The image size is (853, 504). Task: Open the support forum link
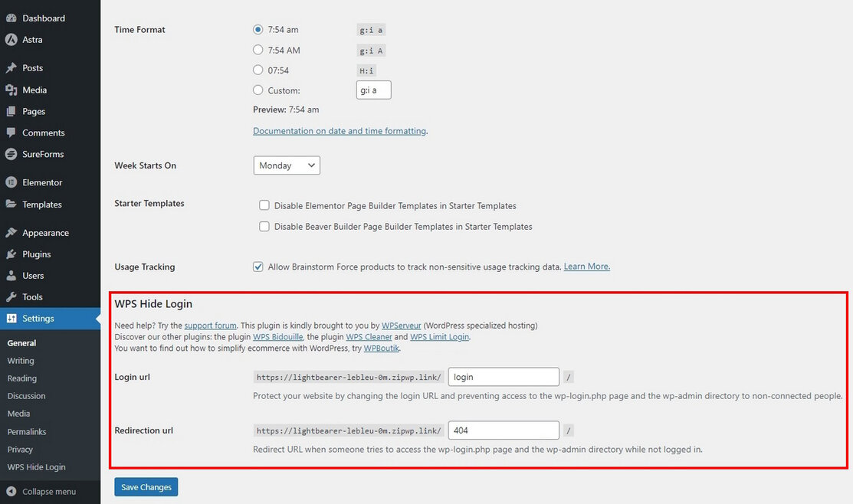point(211,326)
